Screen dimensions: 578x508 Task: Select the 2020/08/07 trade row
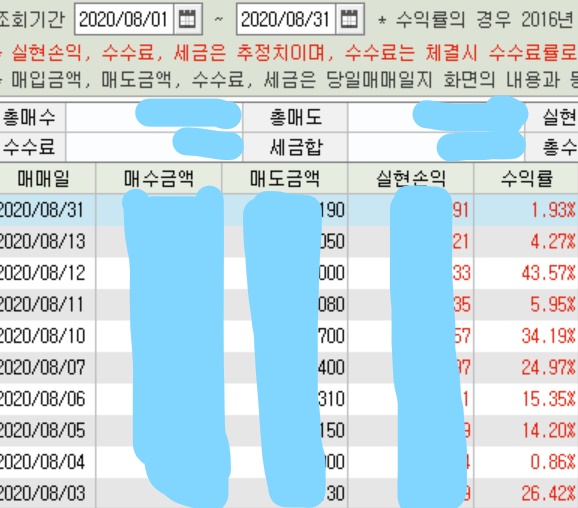[x=289, y=367]
